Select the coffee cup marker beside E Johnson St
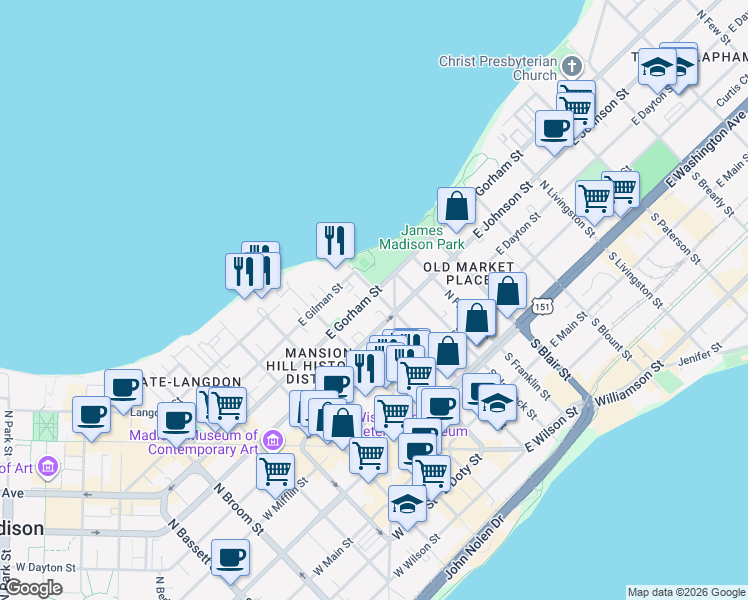 pyautogui.click(x=554, y=129)
